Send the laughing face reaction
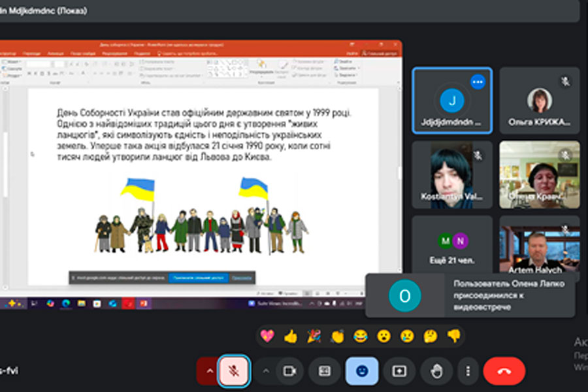Image resolution: width=588 pixels, height=392 pixels. point(360,336)
